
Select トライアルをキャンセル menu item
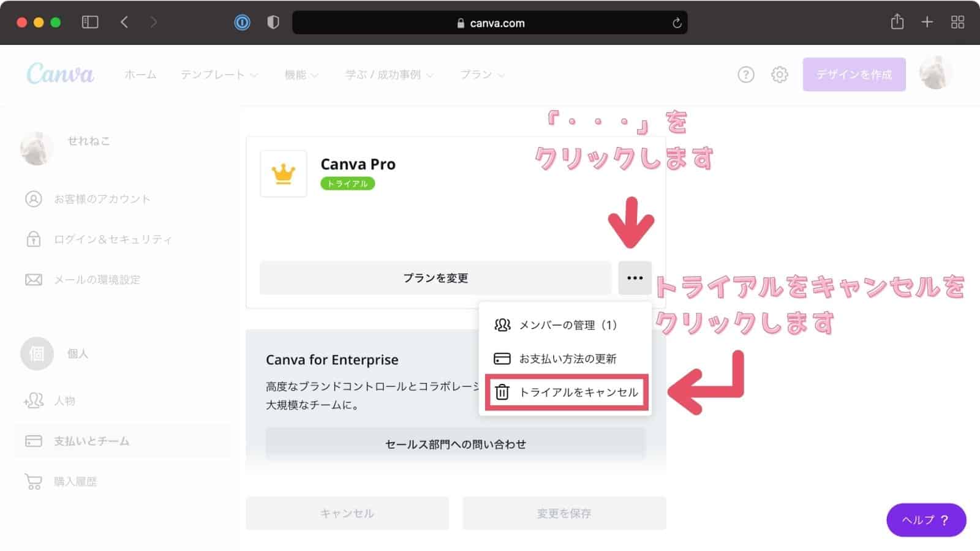(x=567, y=392)
